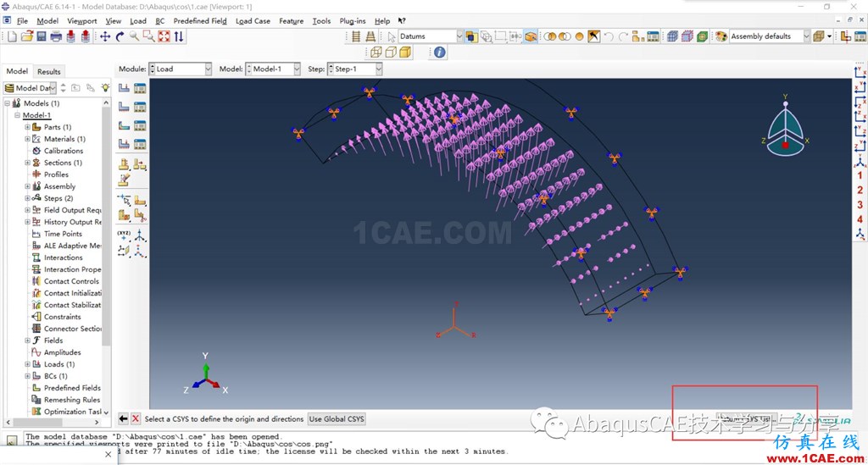Image resolution: width=868 pixels, height=465 pixels.
Task: Open the Predefined Field menu
Action: pos(200,21)
